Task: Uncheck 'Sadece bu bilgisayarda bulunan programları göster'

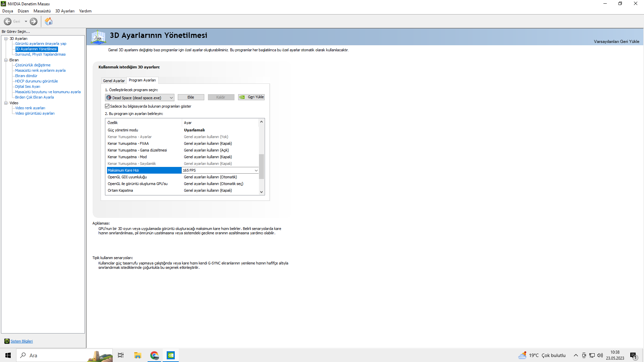Action: pos(107,106)
